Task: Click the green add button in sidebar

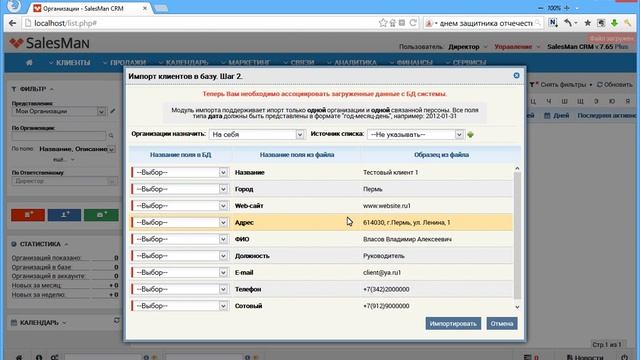Action: tap(101, 215)
